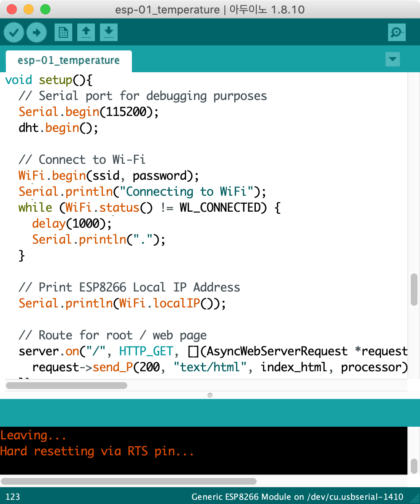The height and width of the screenshot is (504, 420).
Task: Click the "Connecting to WiFi" string
Action: pyautogui.click(x=186, y=192)
